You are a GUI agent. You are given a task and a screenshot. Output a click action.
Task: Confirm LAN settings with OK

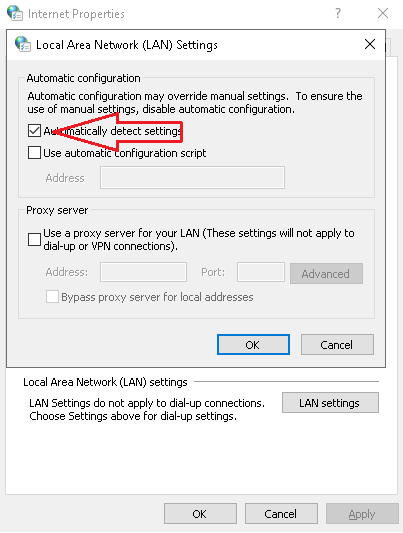pyautogui.click(x=253, y=345)
